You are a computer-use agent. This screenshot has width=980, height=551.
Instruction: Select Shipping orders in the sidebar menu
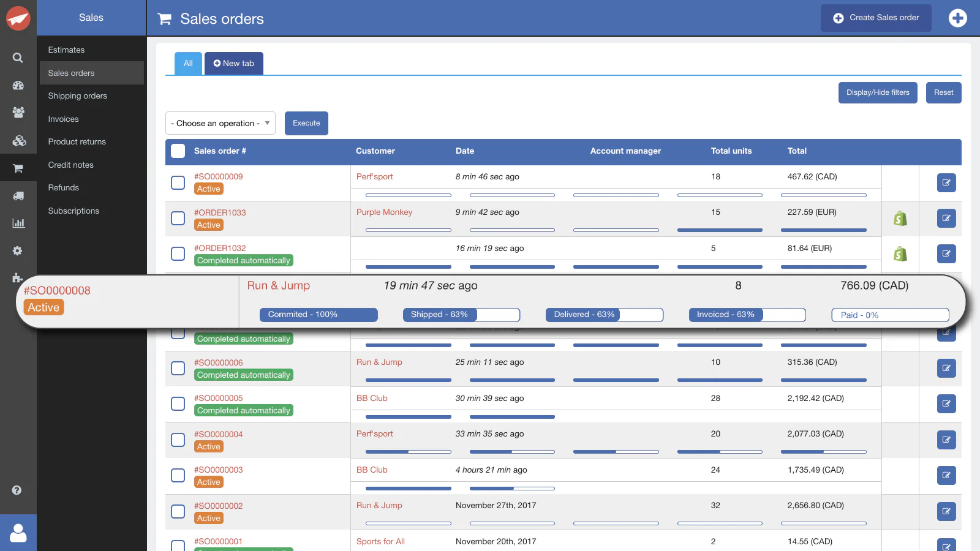[x=77, y=96]
